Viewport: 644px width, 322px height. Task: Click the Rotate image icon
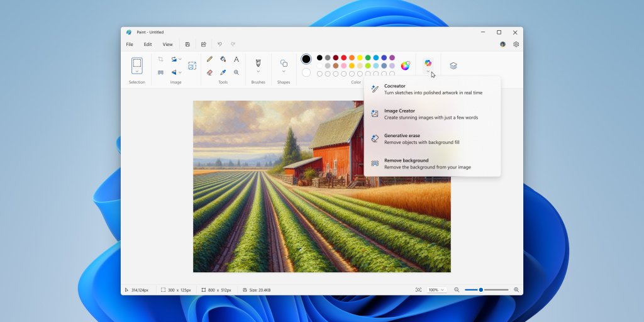tap(174, 59)
